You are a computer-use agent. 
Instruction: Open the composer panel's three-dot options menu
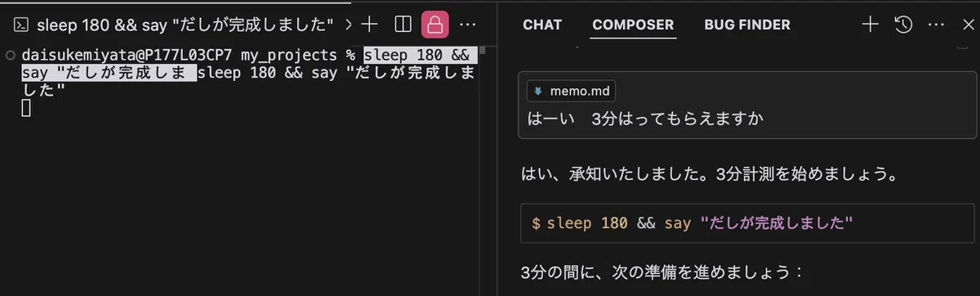coord(936,25)
